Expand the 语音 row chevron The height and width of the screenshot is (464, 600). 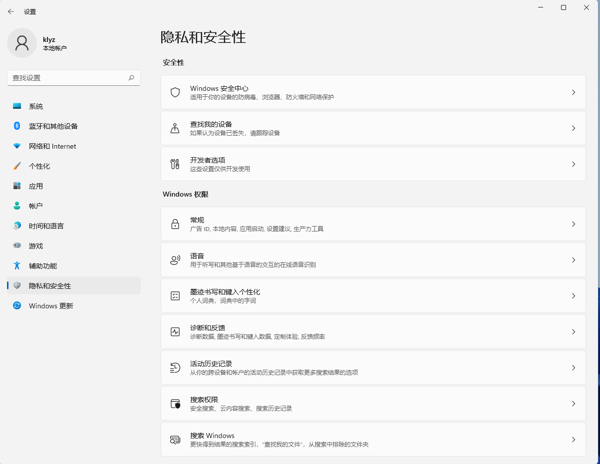click(x=573, y=260)
